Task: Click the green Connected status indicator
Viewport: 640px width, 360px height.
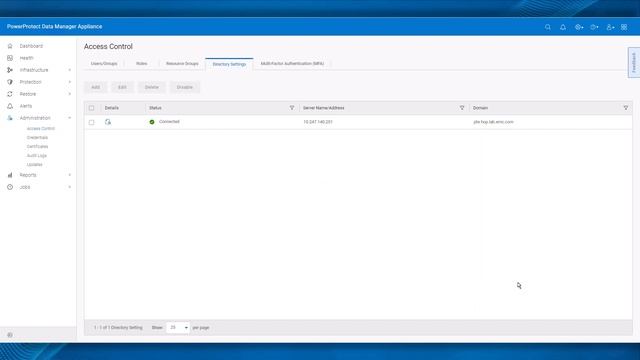Action: (x=152, y=122)
